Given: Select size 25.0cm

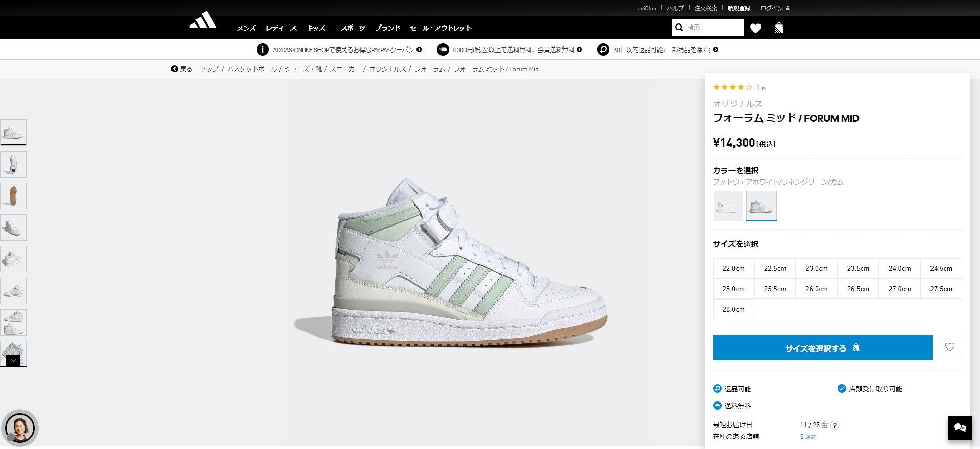Looking at the screenshot, I should (733, 289).
